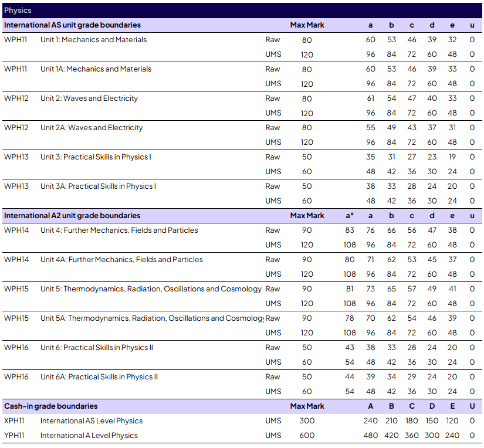The height and width of the screenshot is (448, 484).
Task: Click XPH11 grade B boundary 210
Action: [x=391, y=421]
